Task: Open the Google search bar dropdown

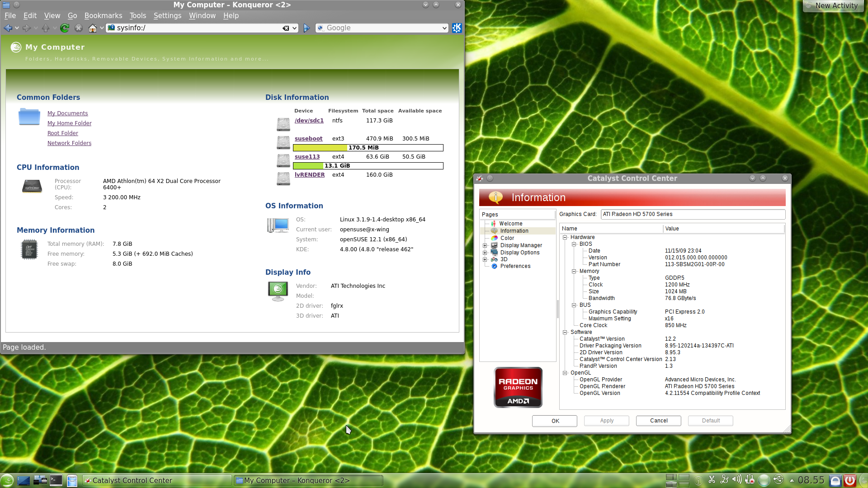Action: click(x=444, y=28)
